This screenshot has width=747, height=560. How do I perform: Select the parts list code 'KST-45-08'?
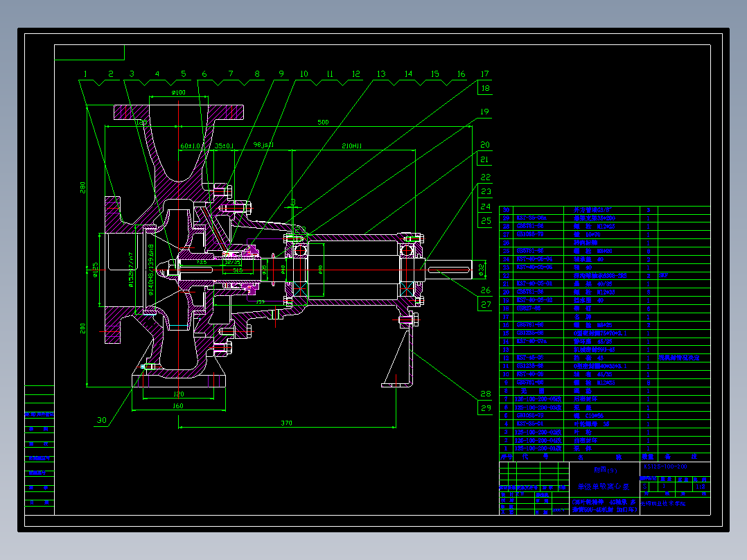click(x=529, y=358)
